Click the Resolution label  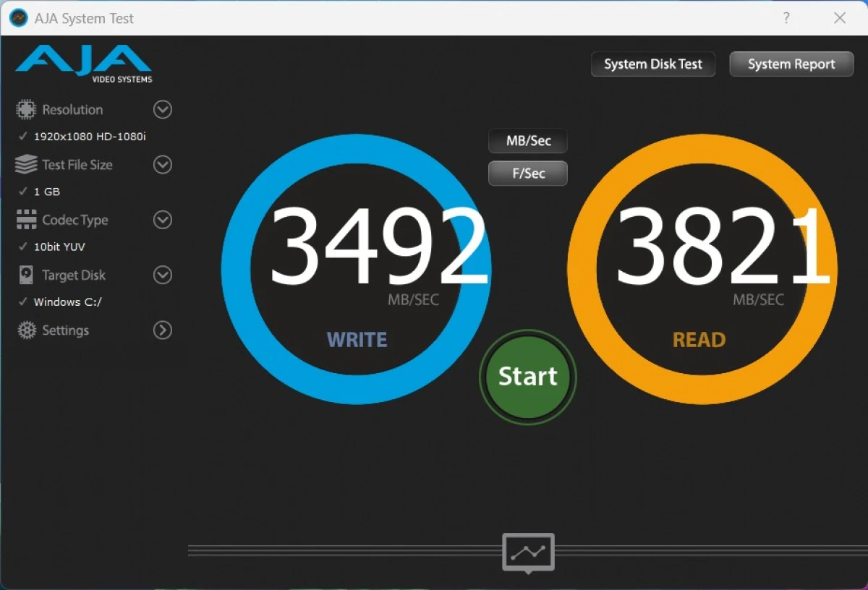pyautogui.click(x=72, y=110)
